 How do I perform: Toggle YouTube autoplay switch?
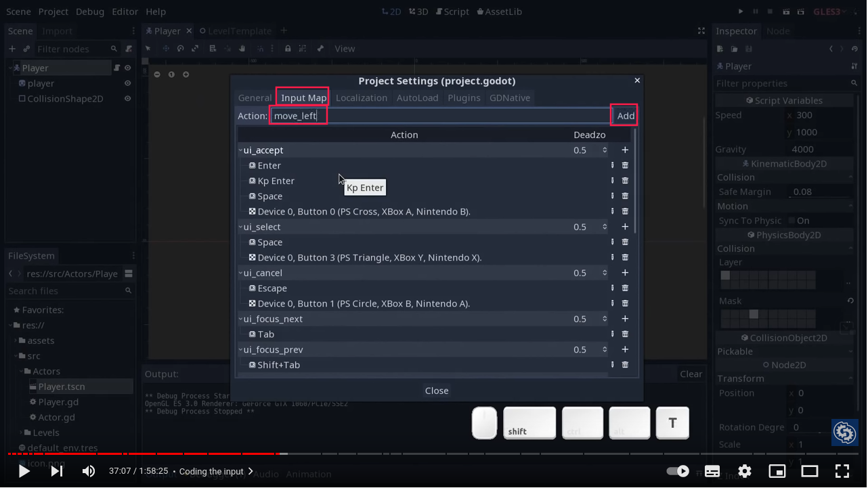pos(678,471)
